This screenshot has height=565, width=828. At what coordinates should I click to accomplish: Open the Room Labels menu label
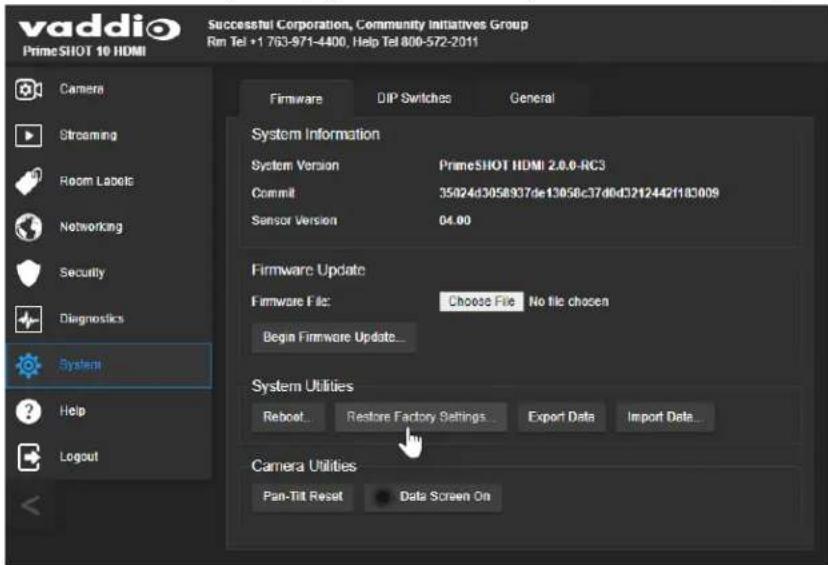click(x=97, y=181)
